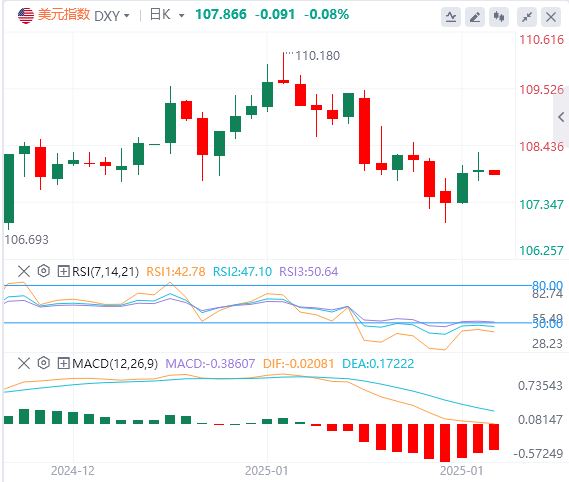Open MACD indicator settings hexagon icon
The height and width of the screenshot is (482, 569).
tap(44, 363)
